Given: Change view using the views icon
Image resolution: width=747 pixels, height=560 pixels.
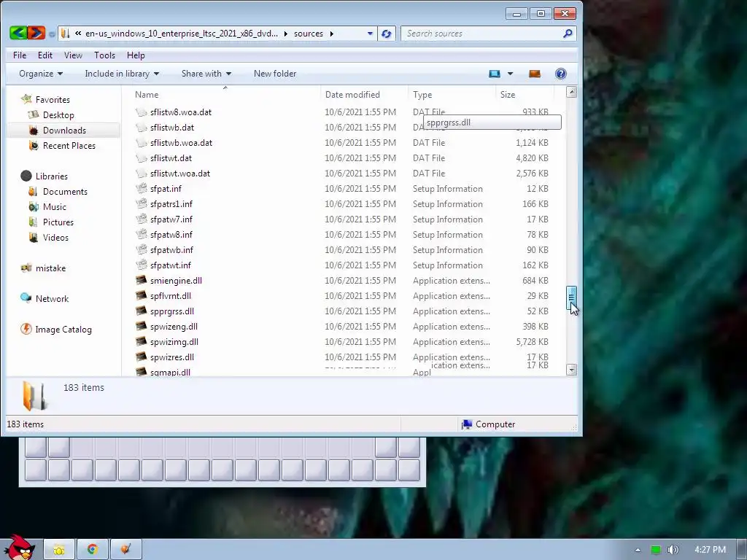Looking at the screenshot, I should [x=495, y=74].
